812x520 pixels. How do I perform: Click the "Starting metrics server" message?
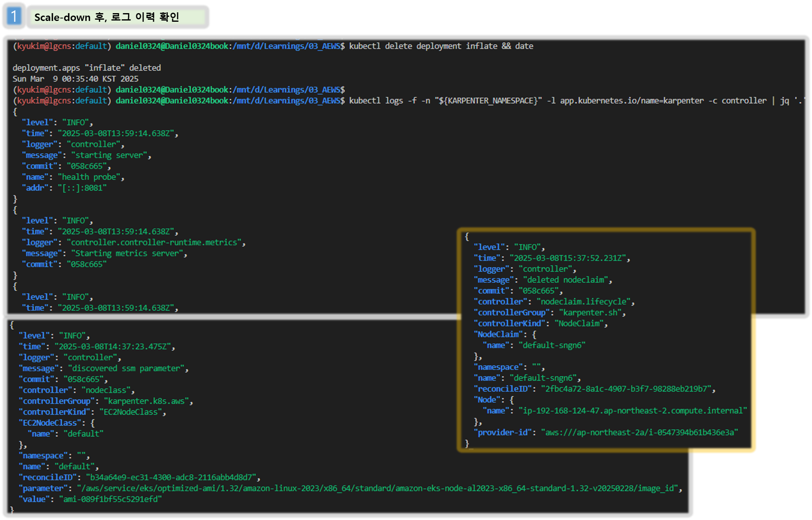tap(127, 254)
